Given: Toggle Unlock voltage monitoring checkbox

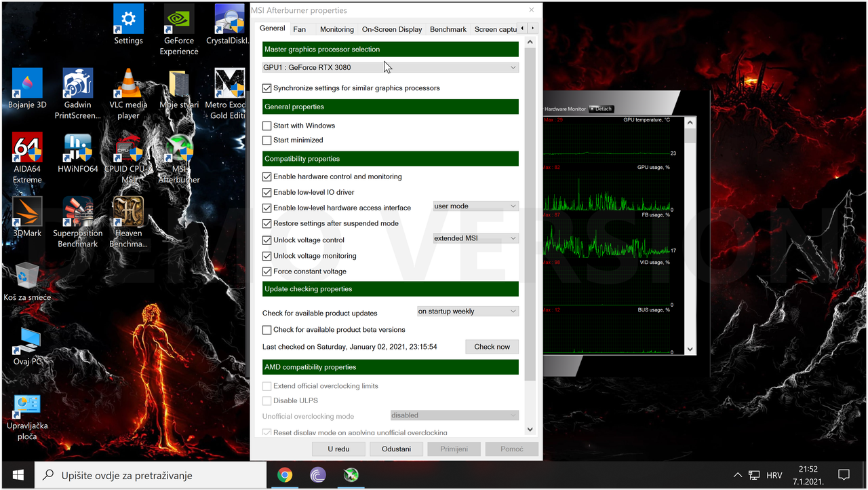Looking at the screenshot, I should [267, 256].
